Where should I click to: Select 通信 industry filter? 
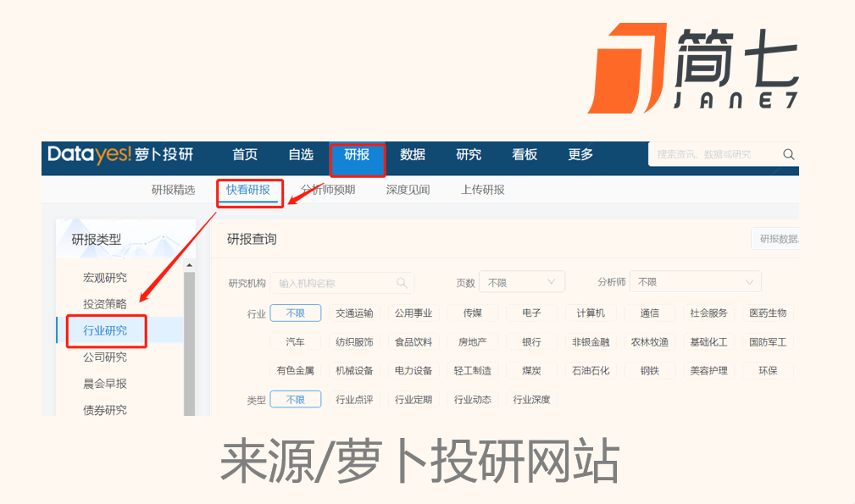tap(650, 313)
